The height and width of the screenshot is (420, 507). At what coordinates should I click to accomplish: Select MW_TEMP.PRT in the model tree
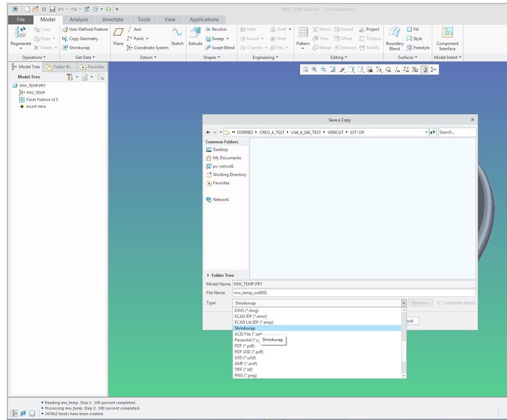[29, 86]
